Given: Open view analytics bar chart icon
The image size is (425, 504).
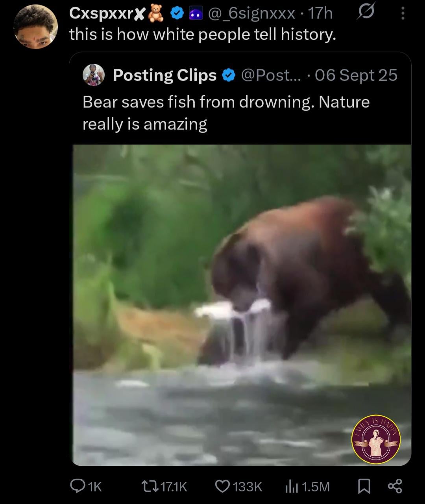Looking at the screenshot, I should 292,487.
